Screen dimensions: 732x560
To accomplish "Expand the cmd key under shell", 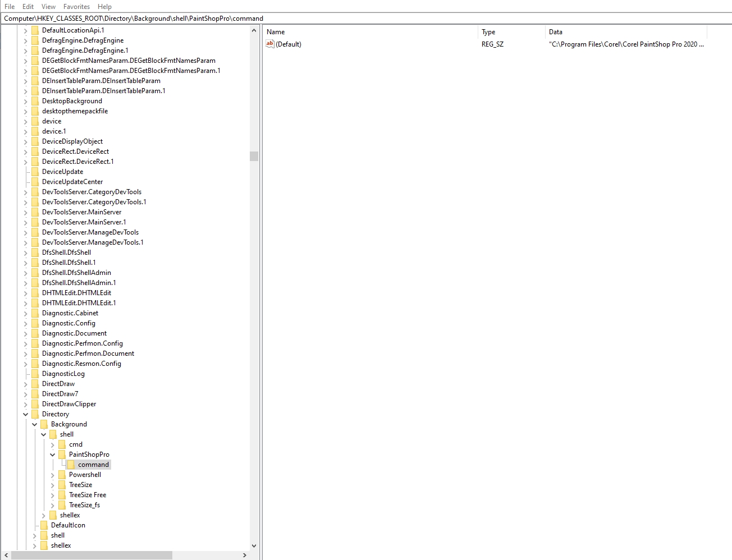I will [x=53, y=444].
